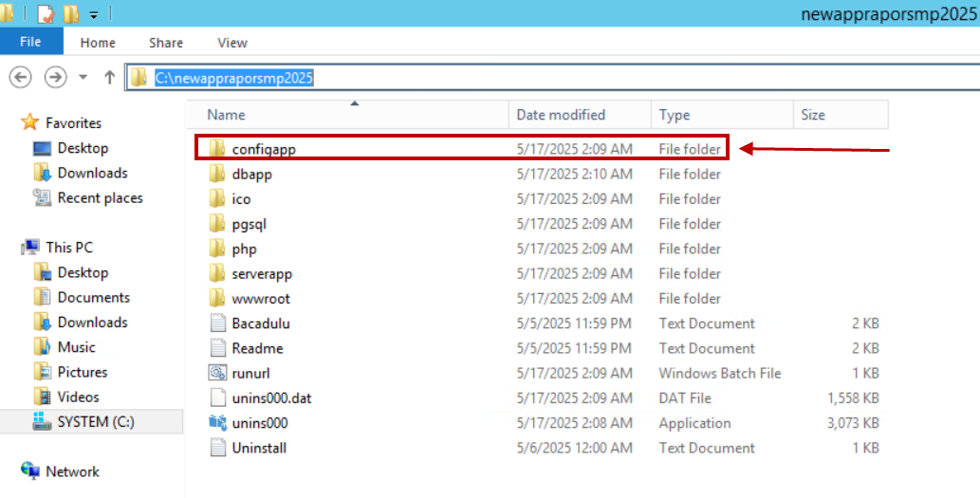Switch to the View ribbon tab
The height and width of the screenshot is (498, 980).
coord(231,43)
